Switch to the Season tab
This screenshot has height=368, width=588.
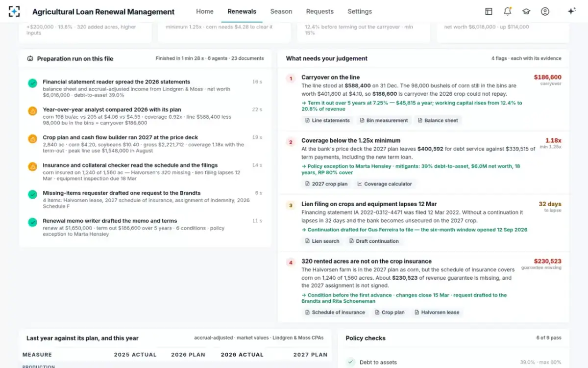[x=281, y=11]
